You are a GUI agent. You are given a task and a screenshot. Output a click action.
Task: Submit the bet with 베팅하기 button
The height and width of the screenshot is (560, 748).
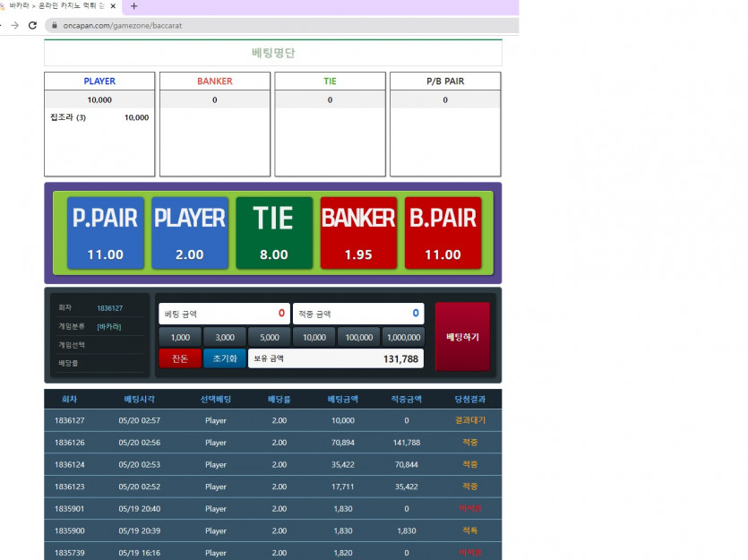(462, 337)
